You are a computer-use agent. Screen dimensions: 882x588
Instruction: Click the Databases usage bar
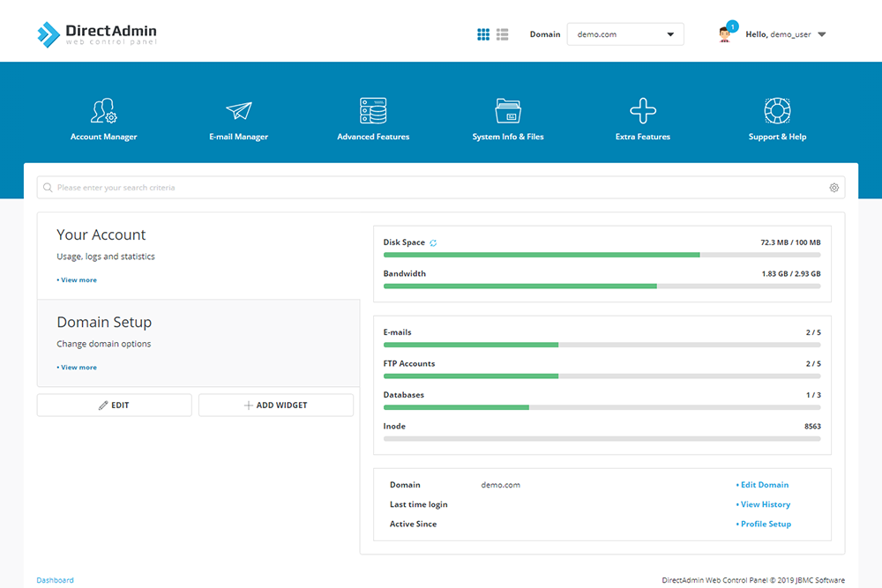pyautogui.click(x=602, y=407)
